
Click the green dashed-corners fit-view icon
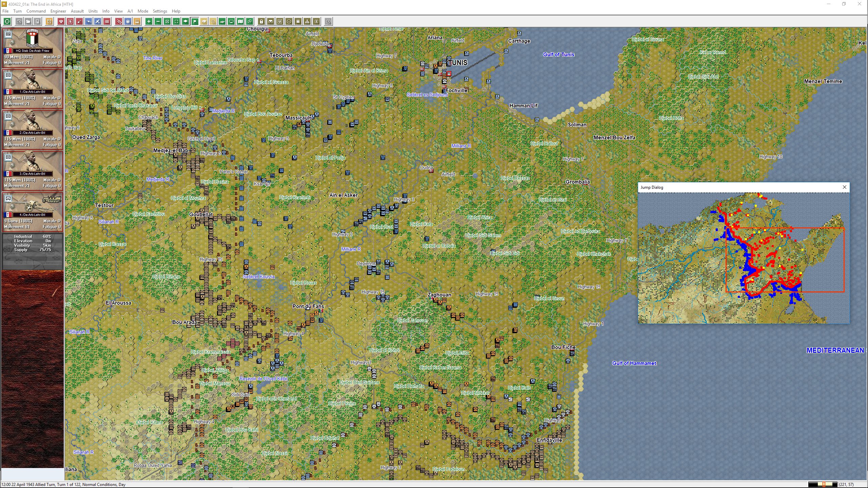click(x=176, y=21)
